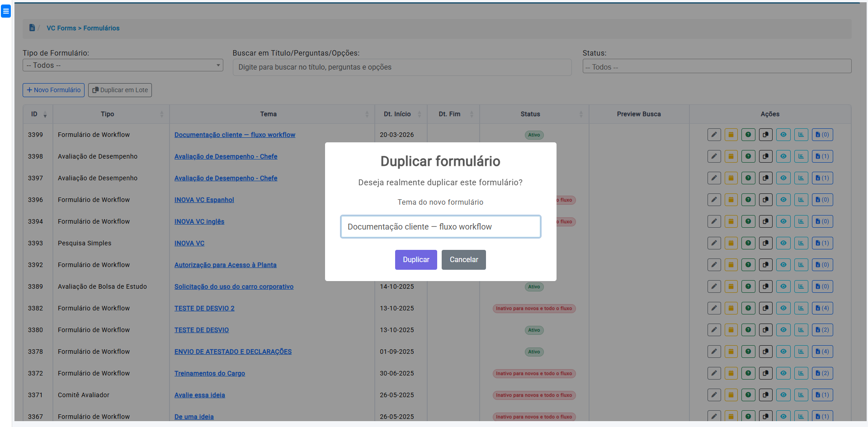Image resolution: width=868 pixels, height=427 pixels.
Task: Click the Tema do novo formulário text field
Action: pyautogui.click(x=440, y=227)
